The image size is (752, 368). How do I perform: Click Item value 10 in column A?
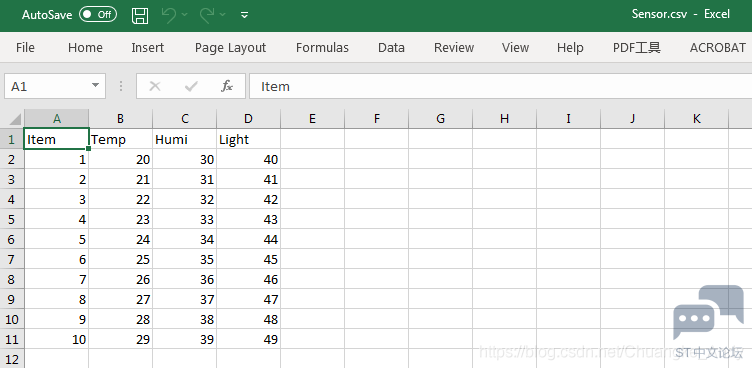pyautogui.click(x=57, y=339)
